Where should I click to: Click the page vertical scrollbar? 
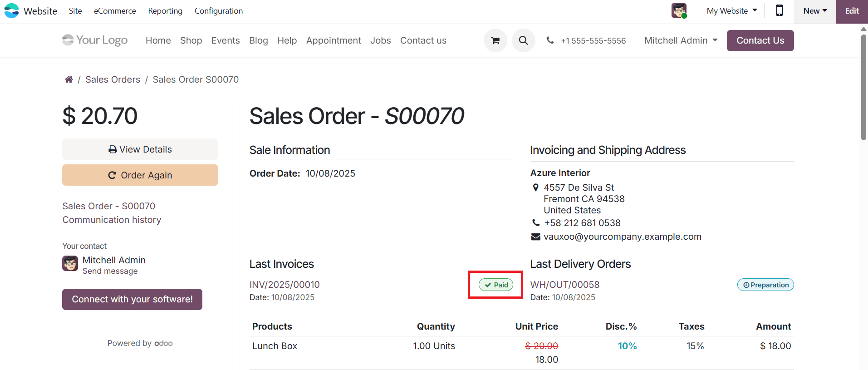[x=863, y=86]
